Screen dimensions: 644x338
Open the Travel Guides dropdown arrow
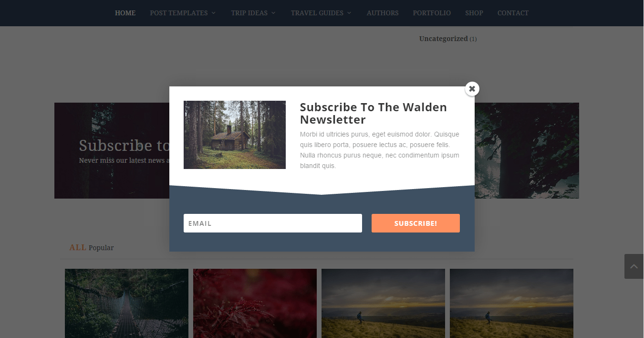pos(349,13)
